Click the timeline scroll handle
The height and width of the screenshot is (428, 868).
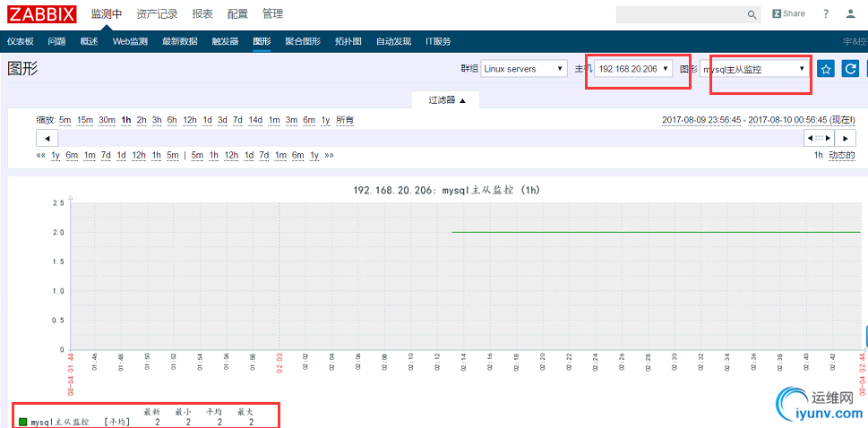click(819, 138)
